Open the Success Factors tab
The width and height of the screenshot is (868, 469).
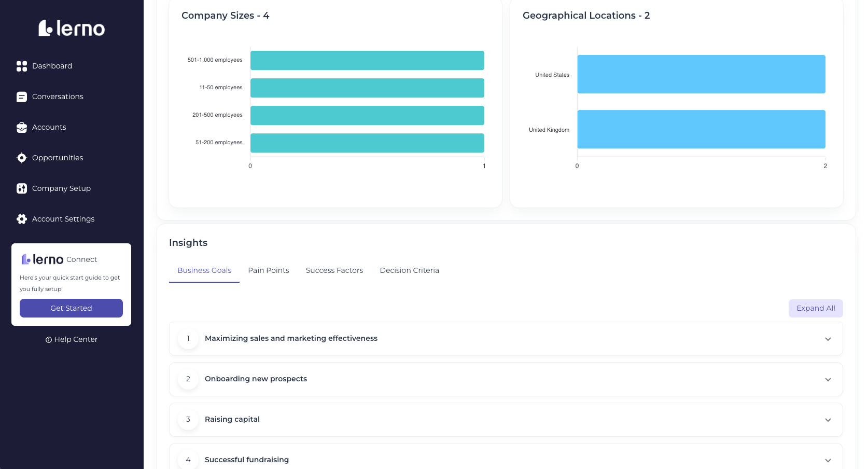tap(334, 270)
